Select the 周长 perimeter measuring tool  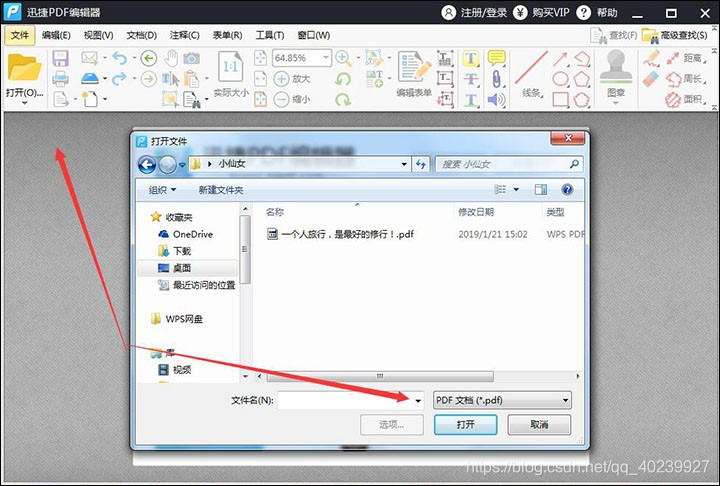tap(687, 79)
